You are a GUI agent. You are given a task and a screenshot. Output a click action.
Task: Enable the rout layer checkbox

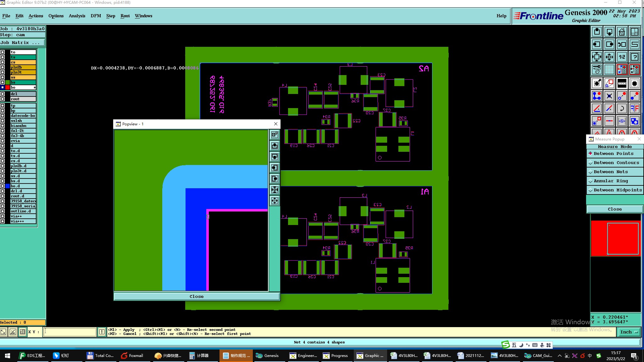(3, 99)
